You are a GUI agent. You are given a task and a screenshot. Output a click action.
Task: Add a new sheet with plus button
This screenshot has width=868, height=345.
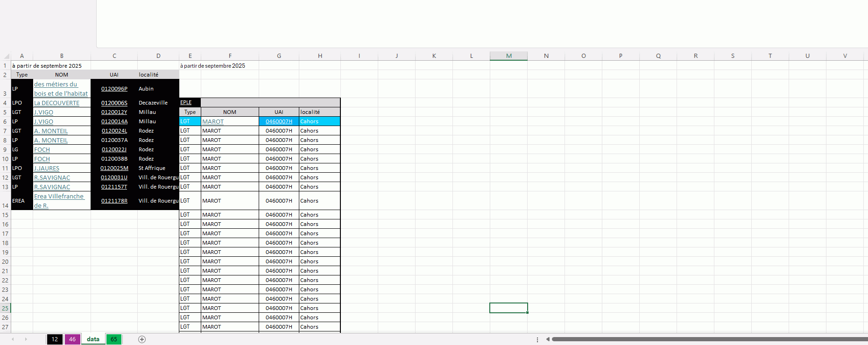coord(142,339)
